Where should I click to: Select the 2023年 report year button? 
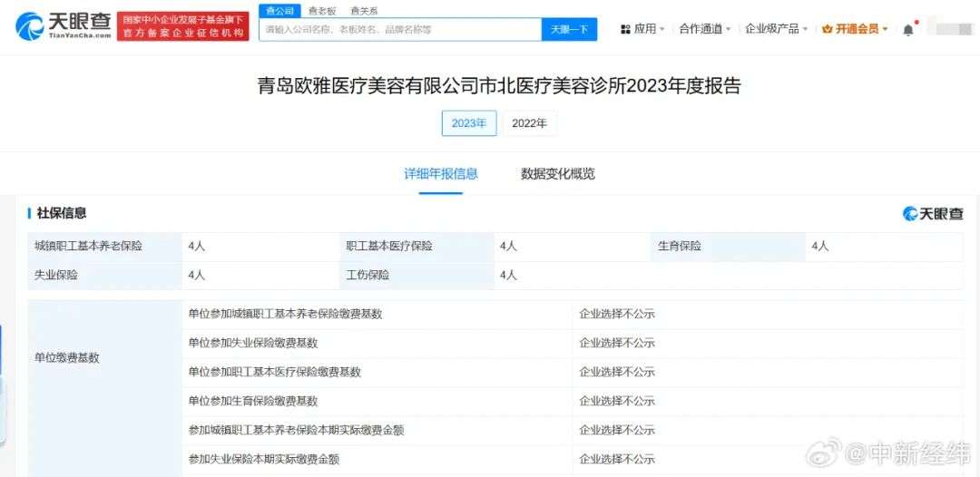tap(469, 123)
